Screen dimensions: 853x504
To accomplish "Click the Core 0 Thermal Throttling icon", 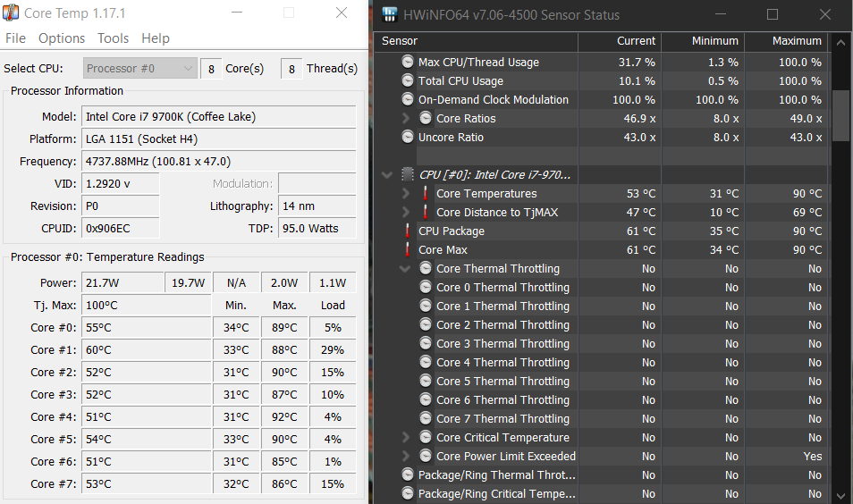I will tap(426, 287).
